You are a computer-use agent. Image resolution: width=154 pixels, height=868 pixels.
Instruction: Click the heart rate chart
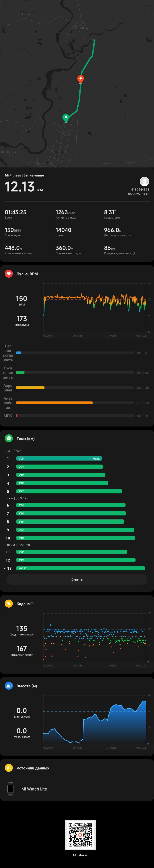click(95, 307)
